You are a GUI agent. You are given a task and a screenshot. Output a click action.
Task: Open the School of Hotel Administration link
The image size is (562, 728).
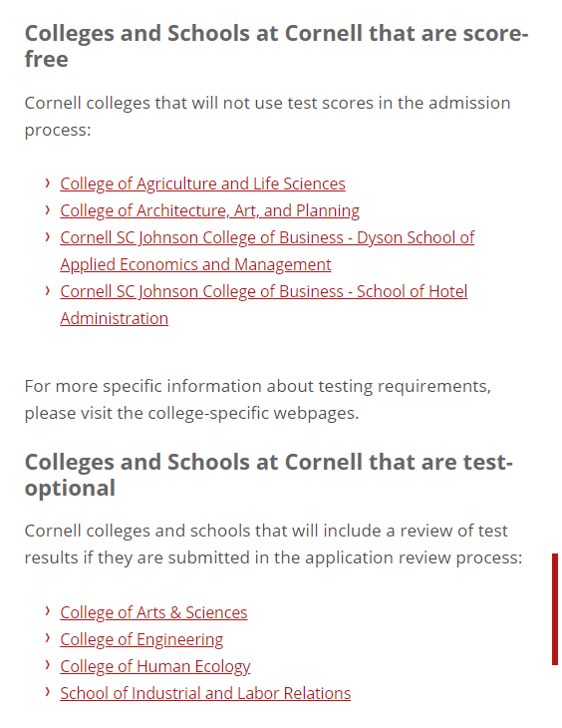click(x=264, y=304)
